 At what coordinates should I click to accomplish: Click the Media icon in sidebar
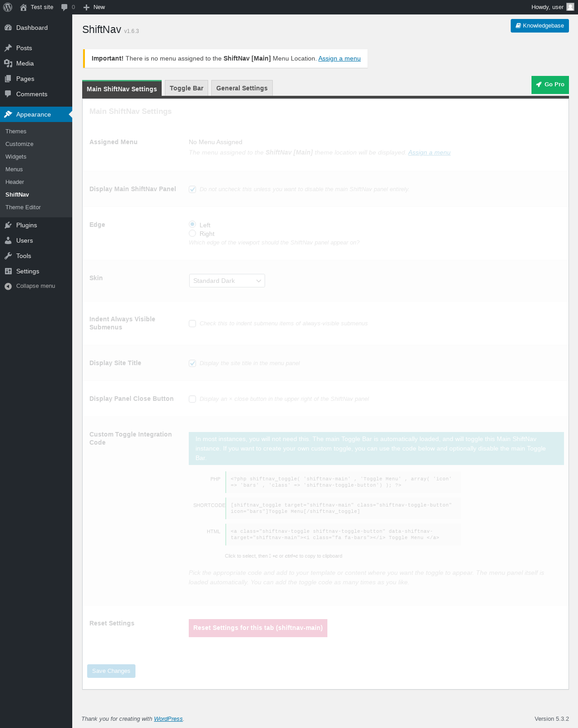(x=8, y=63)
